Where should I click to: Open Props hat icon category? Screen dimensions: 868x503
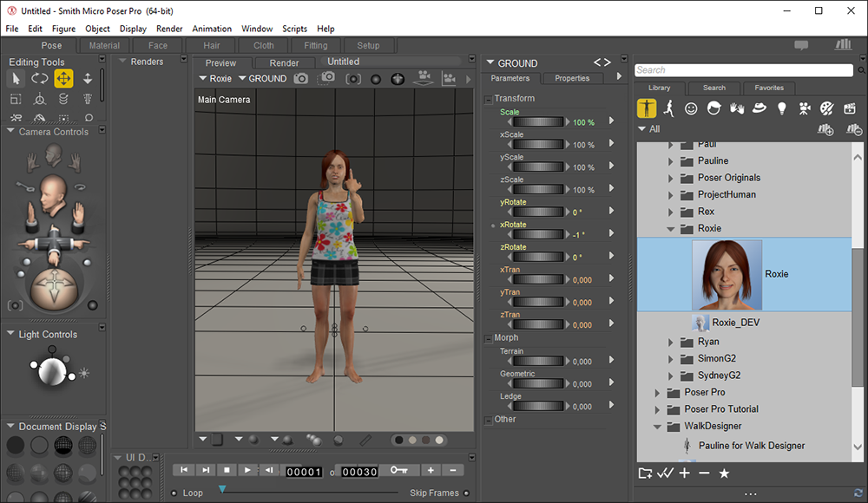pos(759,108)
